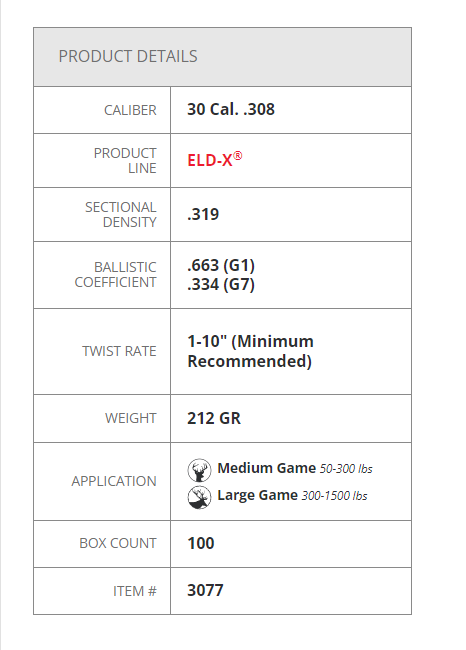Screen dimensions: 466x650
Task: Select the .334 (G7) ballistic coefficient
Action: pos(221,285)
